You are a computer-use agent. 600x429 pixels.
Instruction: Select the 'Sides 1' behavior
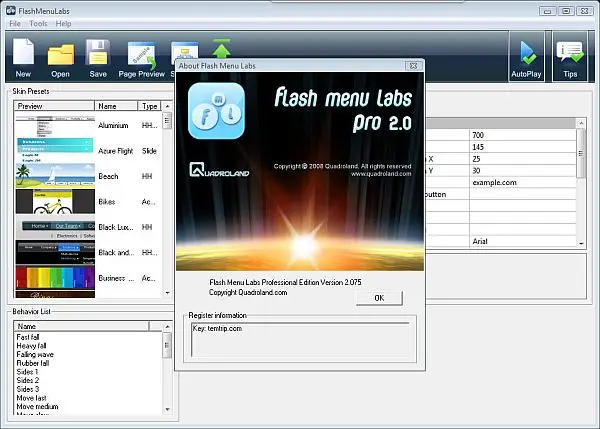(x=27, y=372)
